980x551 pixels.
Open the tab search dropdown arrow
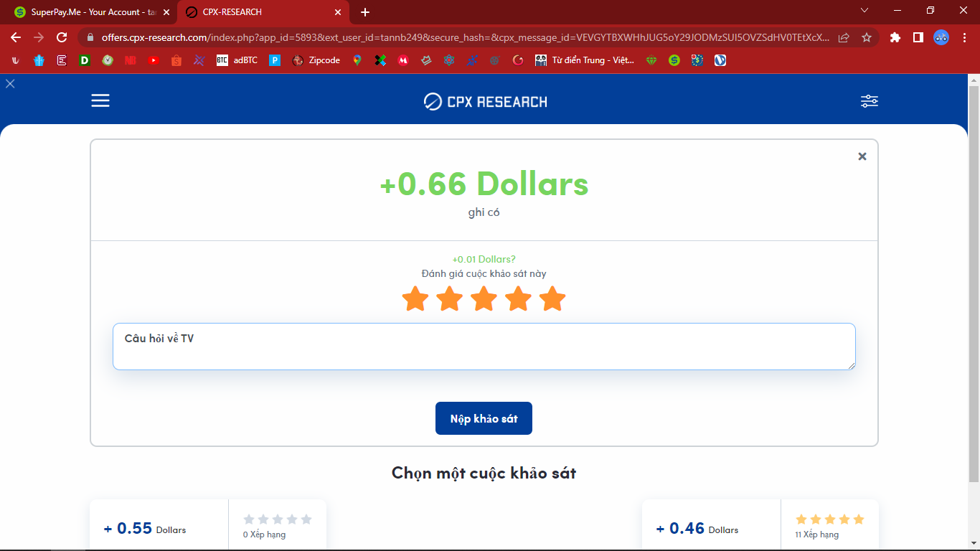coord(864,11)
